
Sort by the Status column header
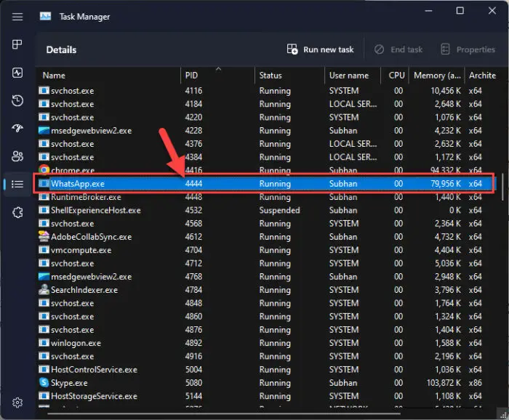(x=289, y=76)
